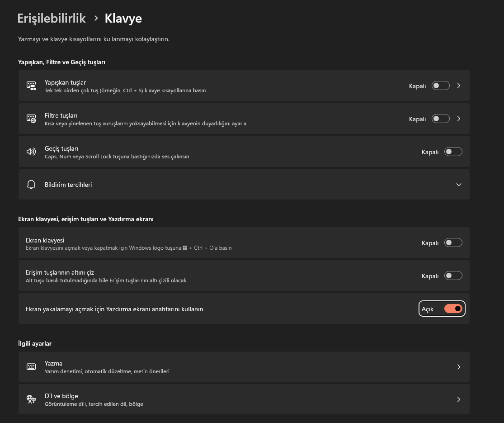Image resolution: width=504 pixels, height=423 pixels.
Task: Open the Yazma related settings chevron
Action: pos(459,367)
